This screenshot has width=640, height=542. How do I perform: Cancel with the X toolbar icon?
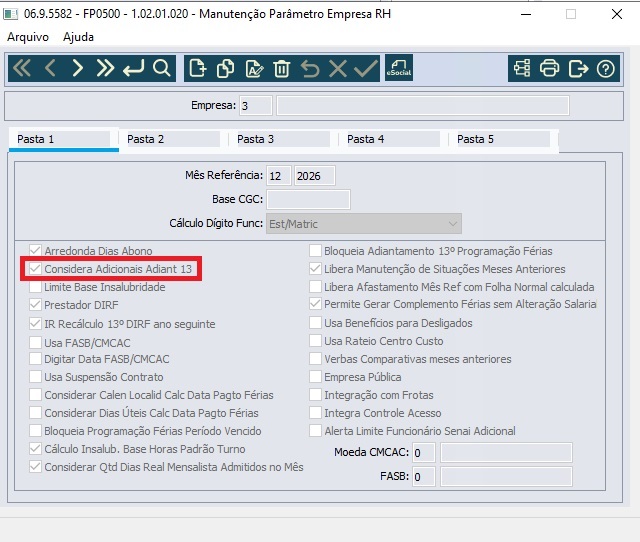pos(338,68)
